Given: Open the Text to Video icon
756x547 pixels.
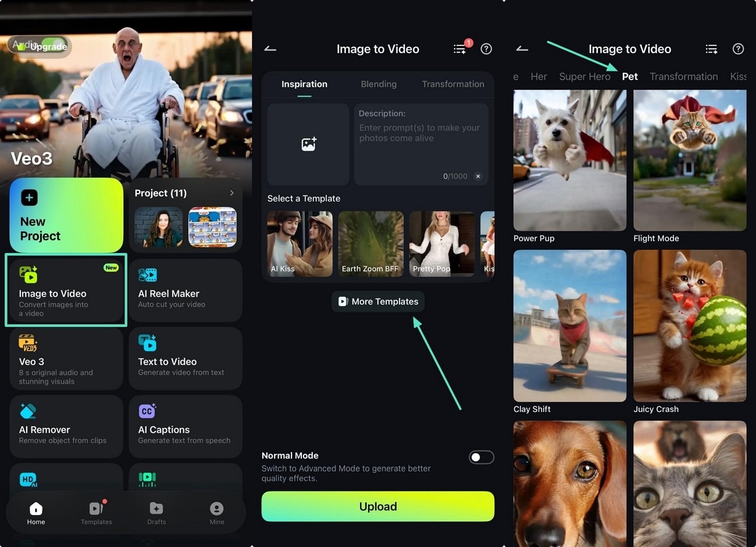Looking at the screenshot, I should point(148,343).
